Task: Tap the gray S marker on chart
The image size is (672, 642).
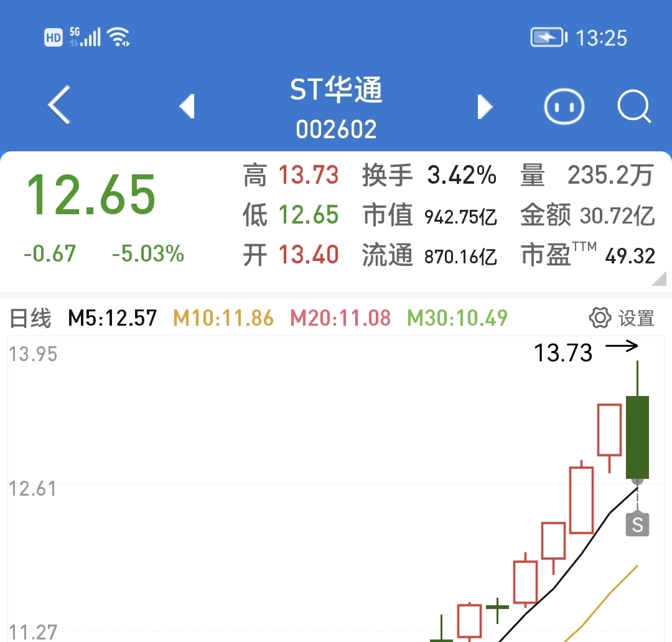Action: [637, 524]
